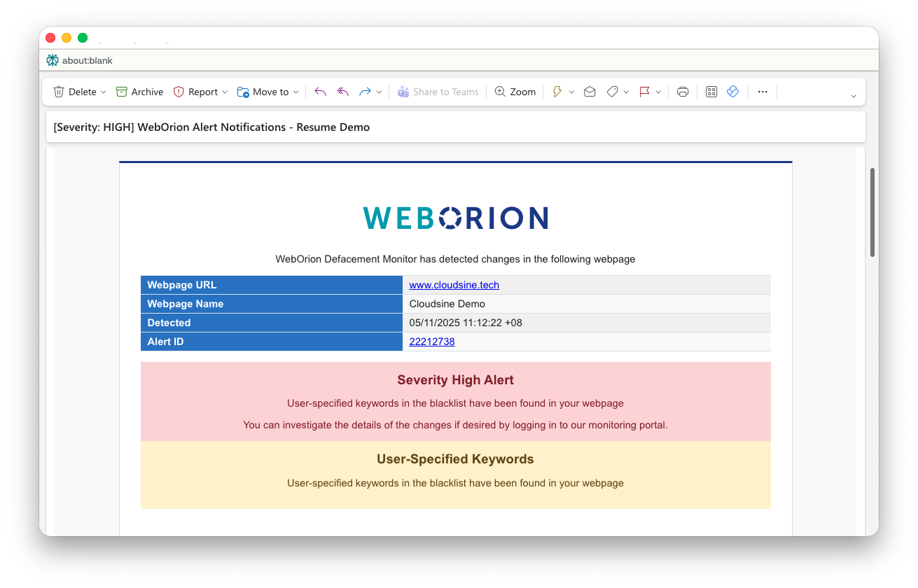
Task: Click the Reply all double-arrow icon
Action: tap(342, 92)
